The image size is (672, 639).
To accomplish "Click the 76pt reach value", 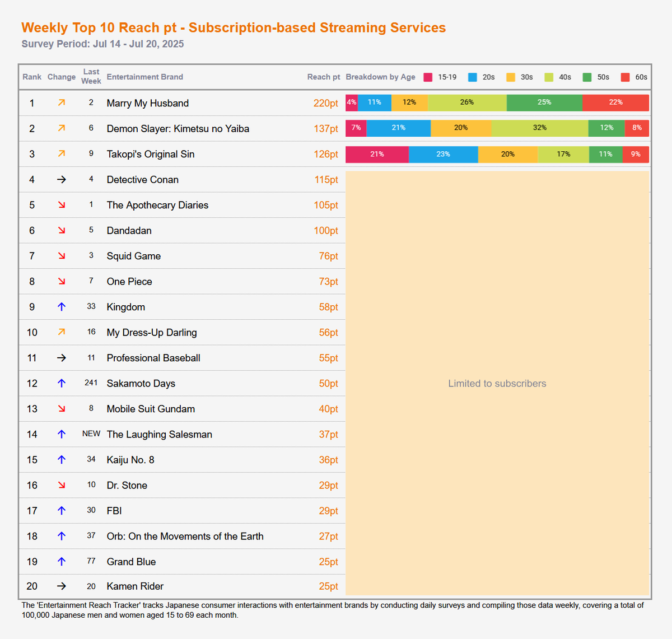I will [329, 256].
